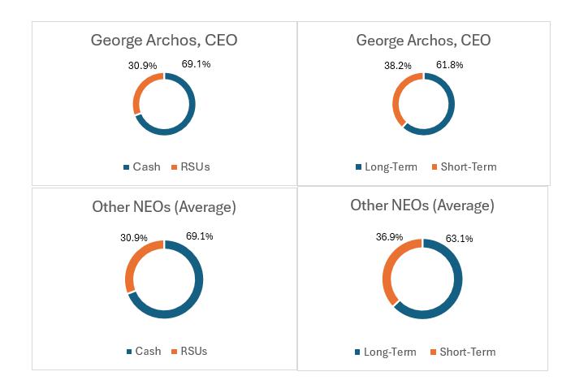
Task: Select Short-Term legend marker in CEO chart
Action: pos(435,167)
